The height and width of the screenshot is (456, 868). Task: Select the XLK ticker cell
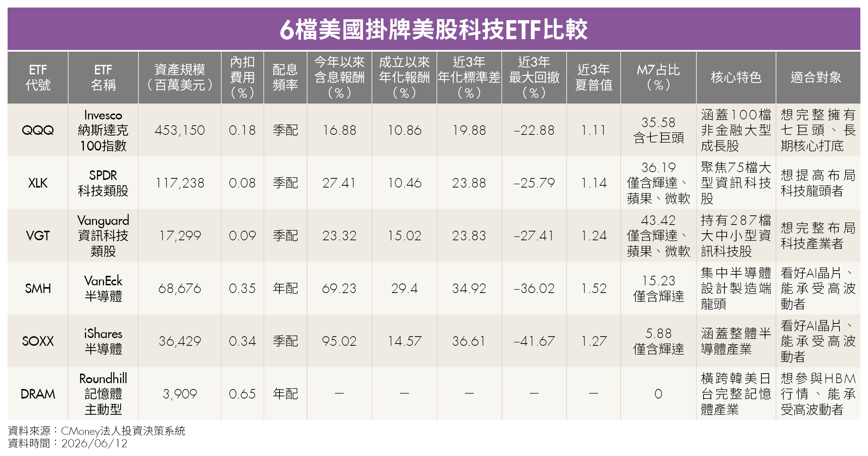(x=38, y=183)
